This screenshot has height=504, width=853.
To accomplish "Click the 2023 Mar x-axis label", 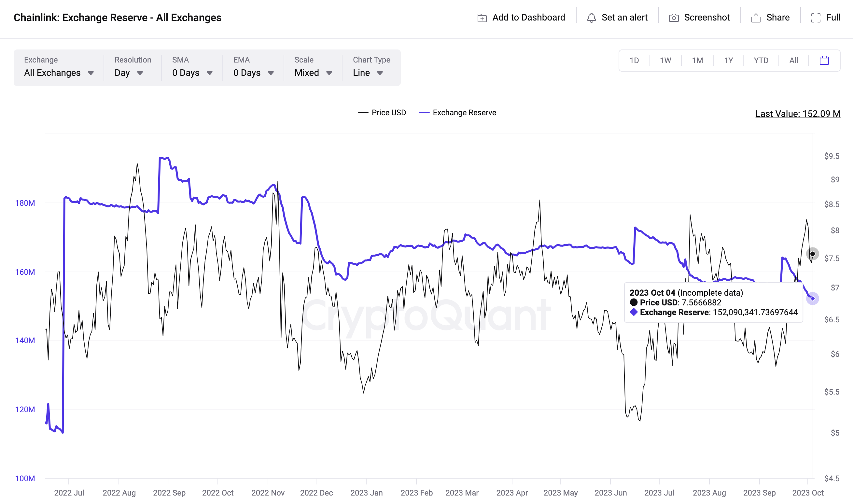I will pyautogui.click(x=462, y=493).
